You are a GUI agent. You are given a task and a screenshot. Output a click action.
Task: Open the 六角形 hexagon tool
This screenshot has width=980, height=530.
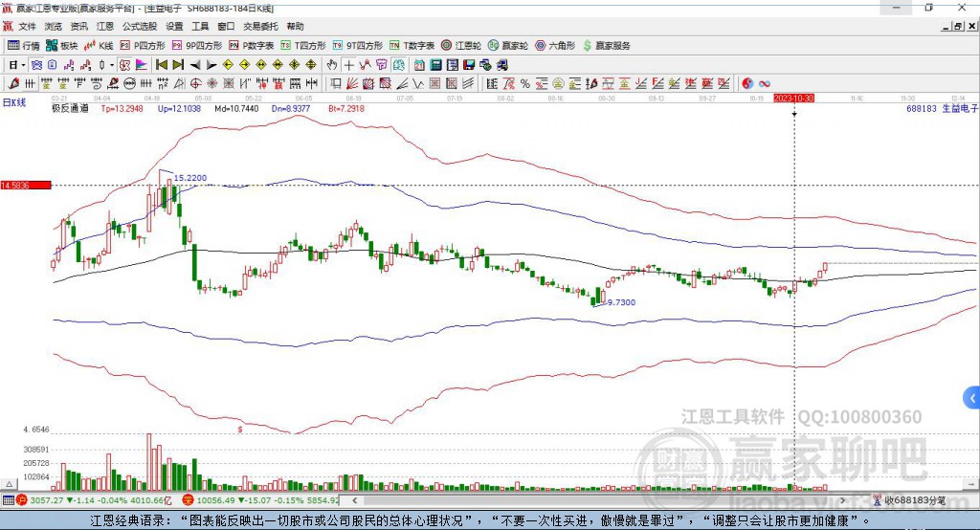[555, 46]
